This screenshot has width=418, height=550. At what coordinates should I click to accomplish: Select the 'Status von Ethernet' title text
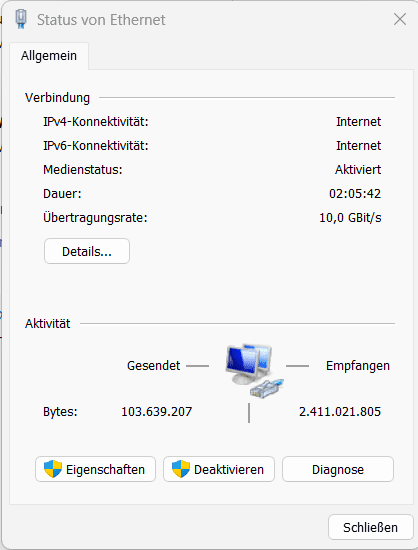click(101, 20)
